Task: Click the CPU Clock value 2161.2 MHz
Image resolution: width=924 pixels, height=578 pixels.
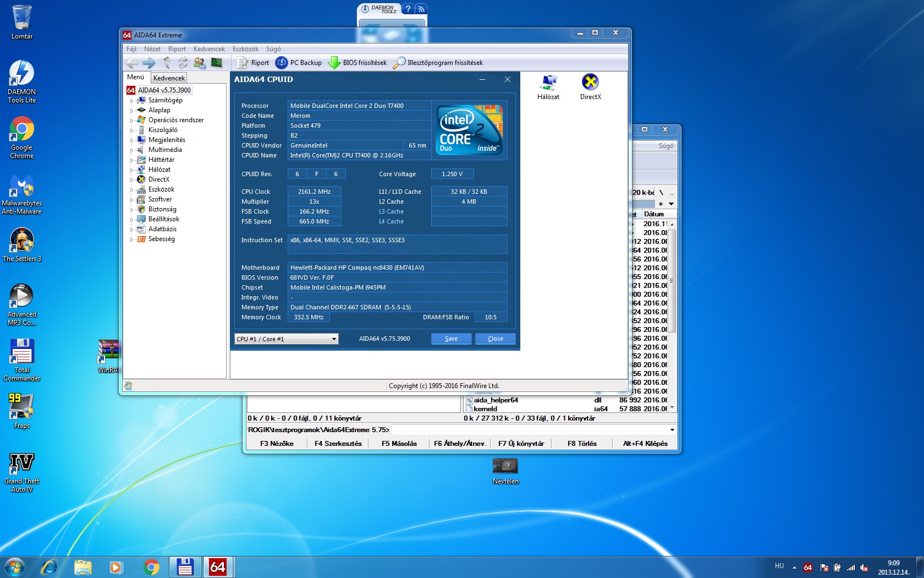Action: point(315,192)
